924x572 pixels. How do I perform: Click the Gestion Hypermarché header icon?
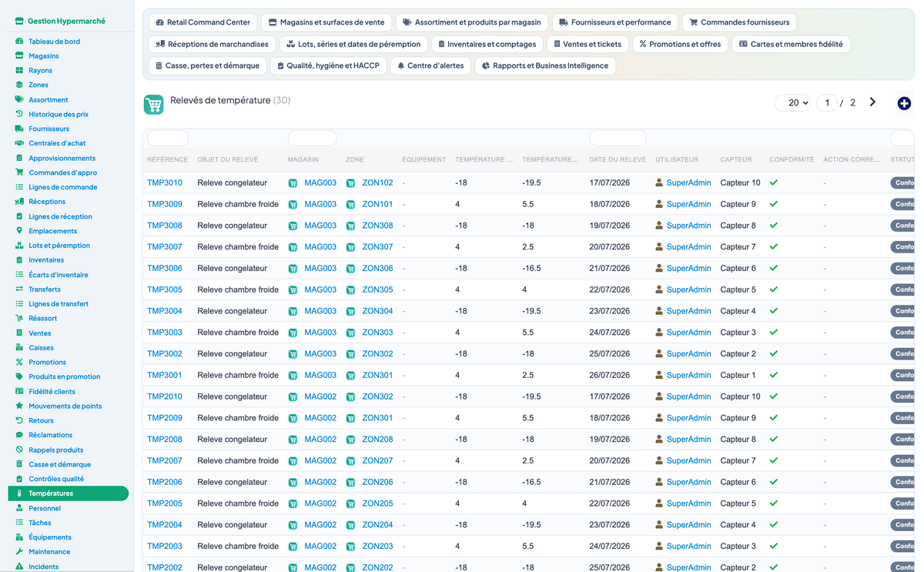pyautogui.click(x=20, y=22)
